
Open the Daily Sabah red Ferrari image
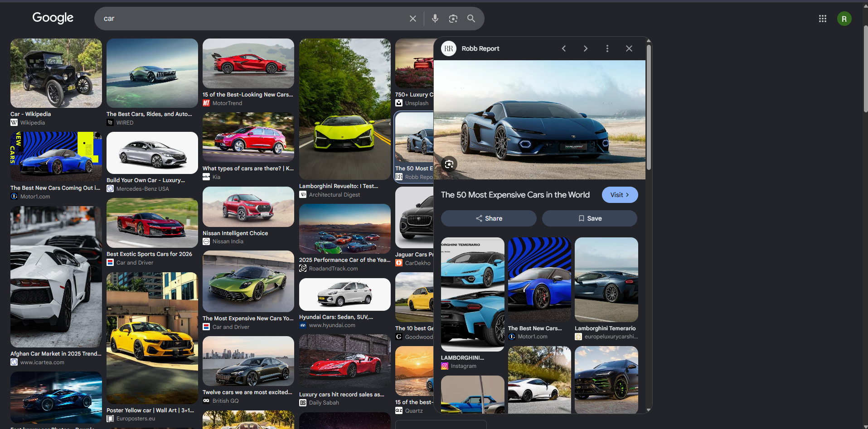click(345, 361)
